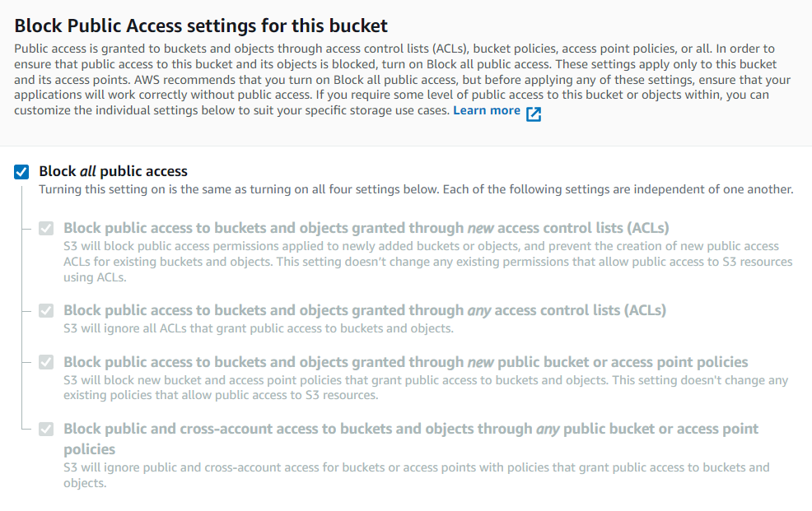The image size is (812, 511).
Task: Toggle checkbox for new public bucket policies
Action: tap(46, 362)
